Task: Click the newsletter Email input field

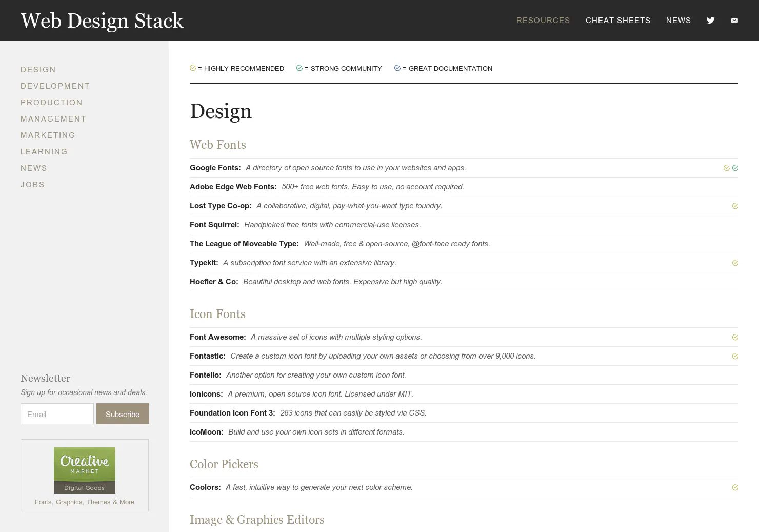Action: [x=57, y=414]
